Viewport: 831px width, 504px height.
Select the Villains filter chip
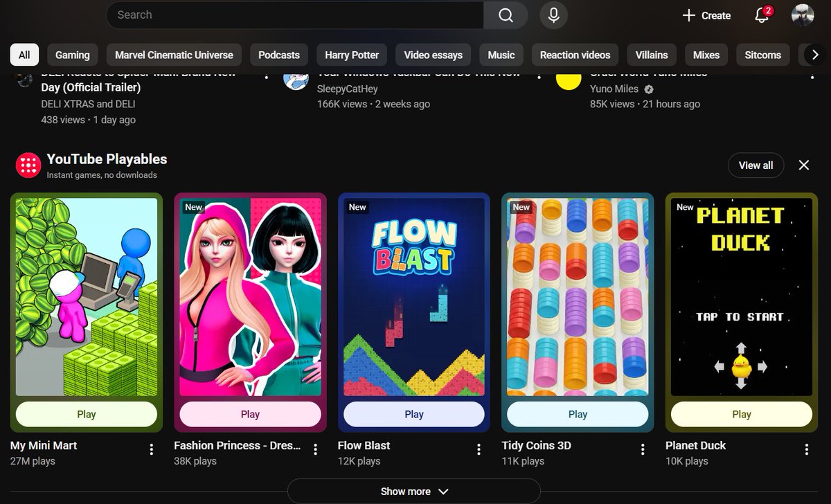point(652,55)
